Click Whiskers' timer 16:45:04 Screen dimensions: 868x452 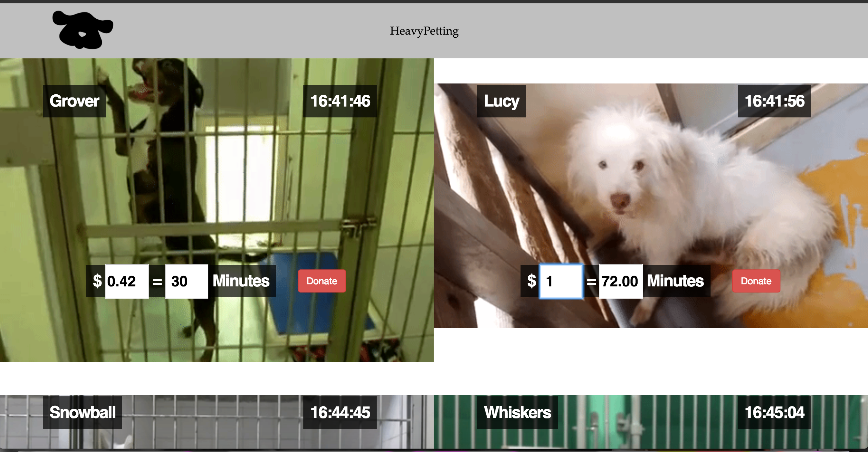click(774, 413)
